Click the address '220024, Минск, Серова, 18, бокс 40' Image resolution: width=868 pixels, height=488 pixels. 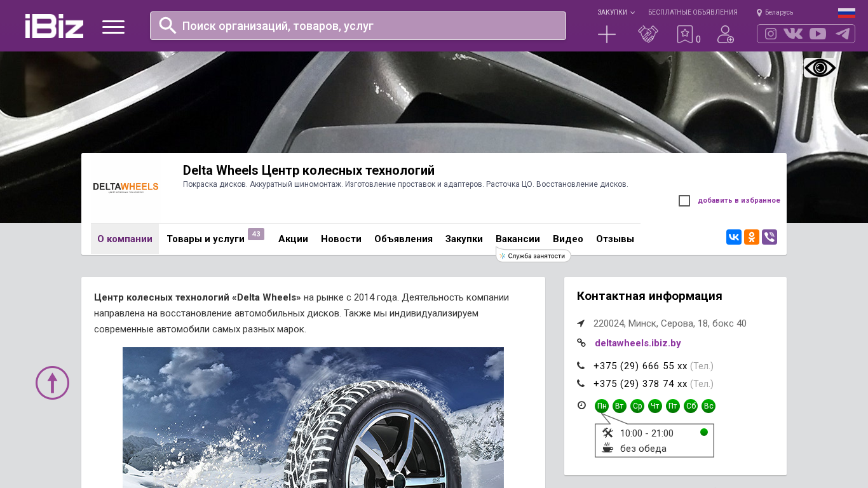coord(670,323)
